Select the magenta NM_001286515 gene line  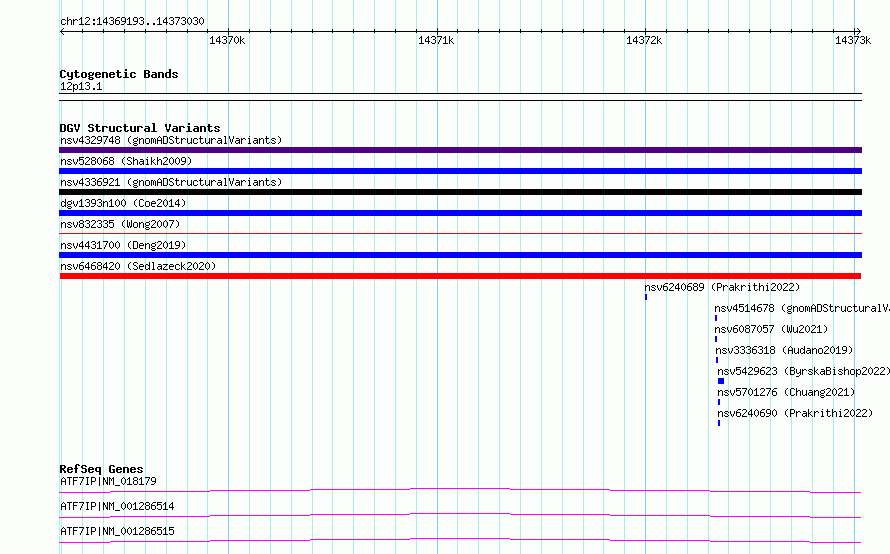[460, 540]
